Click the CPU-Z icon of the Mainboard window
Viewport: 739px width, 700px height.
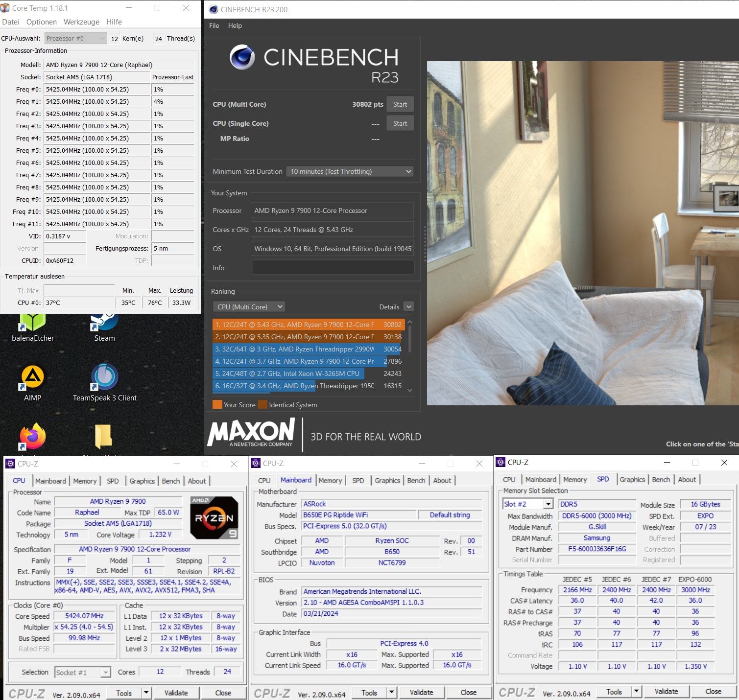[x=256, y=463]
